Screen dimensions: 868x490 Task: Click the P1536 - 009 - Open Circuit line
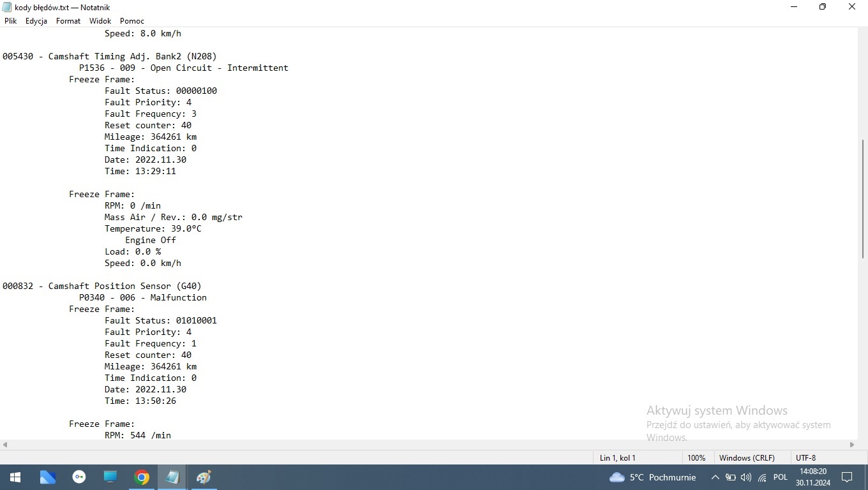(184, 68)
